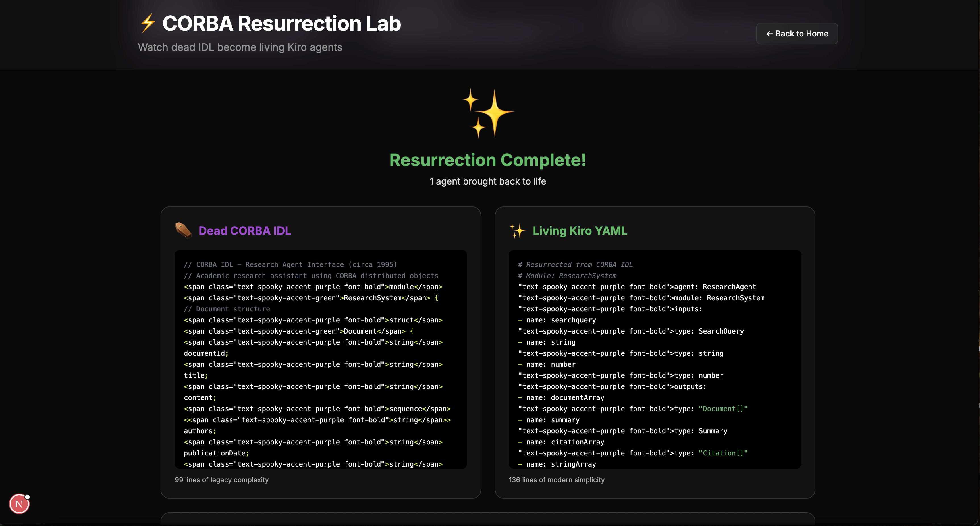This screenshot has width=980, height=526.
Task: Click the Living Kiro YAML heading
Action: point(580,231)
